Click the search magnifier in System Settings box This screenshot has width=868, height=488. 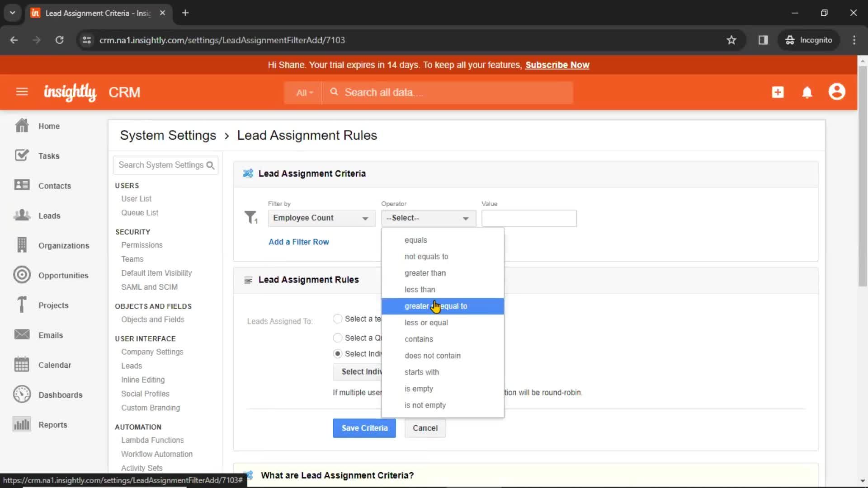point(210,165)
